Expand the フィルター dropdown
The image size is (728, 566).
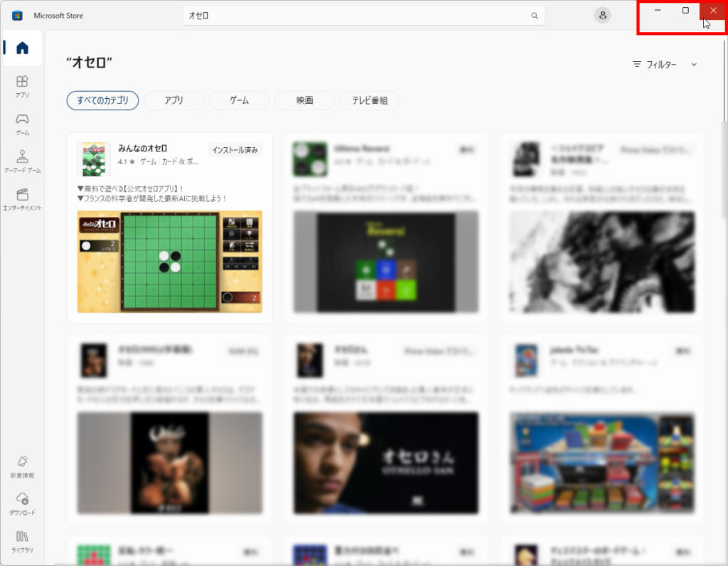pos(665,64)
